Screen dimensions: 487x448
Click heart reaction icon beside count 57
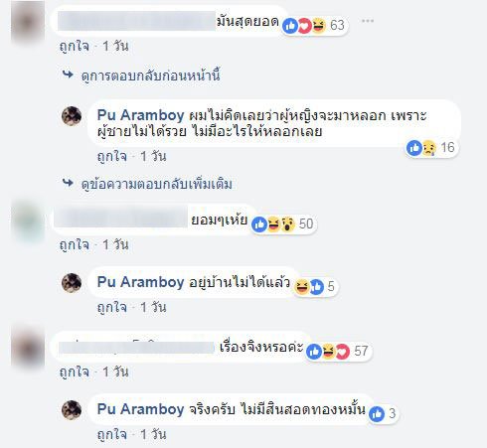tap(343, 352)
